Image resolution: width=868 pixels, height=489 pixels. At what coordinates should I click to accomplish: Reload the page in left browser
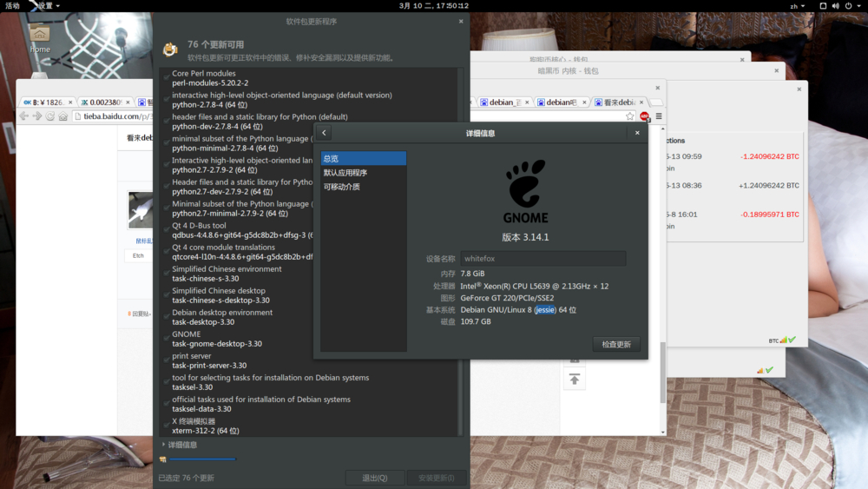(x=50, y=116)
